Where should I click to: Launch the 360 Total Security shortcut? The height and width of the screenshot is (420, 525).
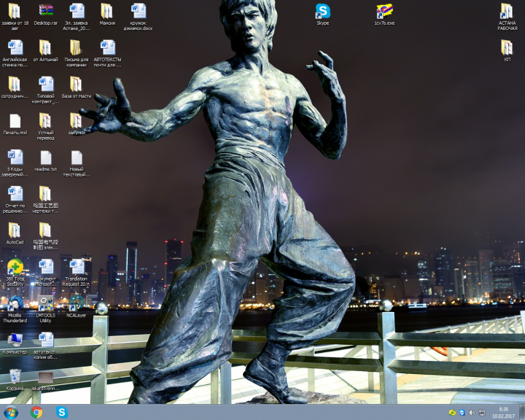tap(15, 273)
